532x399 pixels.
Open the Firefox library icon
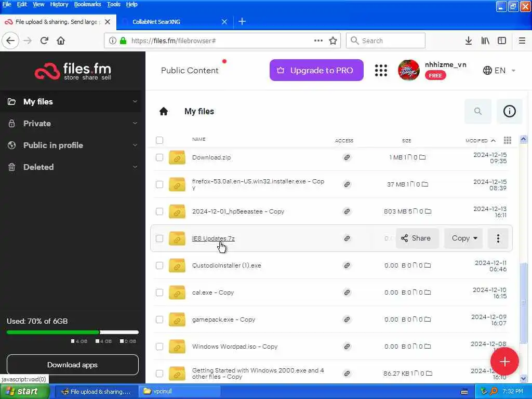pos(485,41)
